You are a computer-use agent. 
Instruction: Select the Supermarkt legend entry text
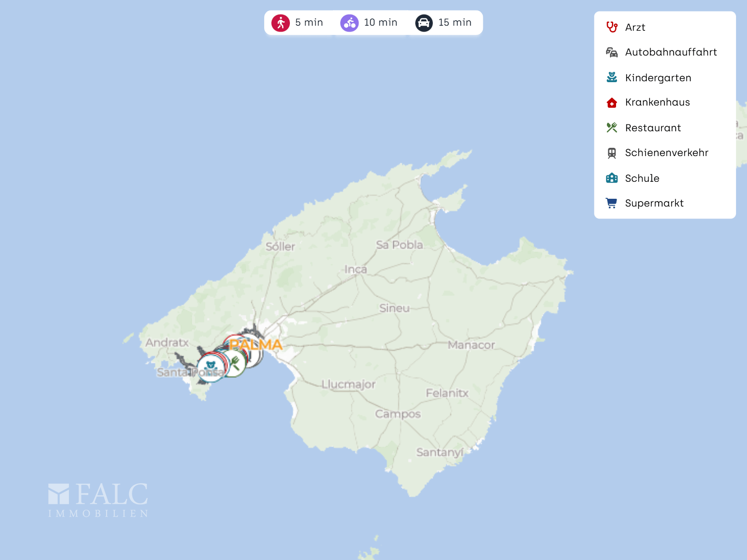click(654, 203)
